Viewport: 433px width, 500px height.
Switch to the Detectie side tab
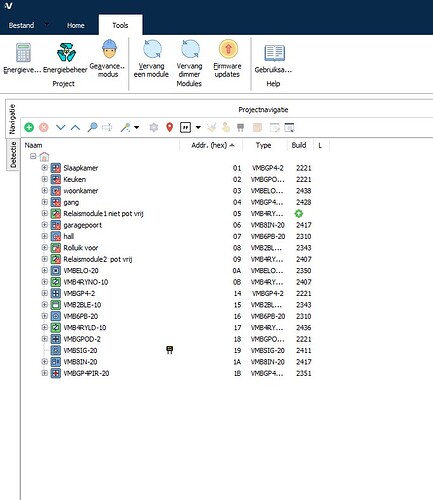13,155
